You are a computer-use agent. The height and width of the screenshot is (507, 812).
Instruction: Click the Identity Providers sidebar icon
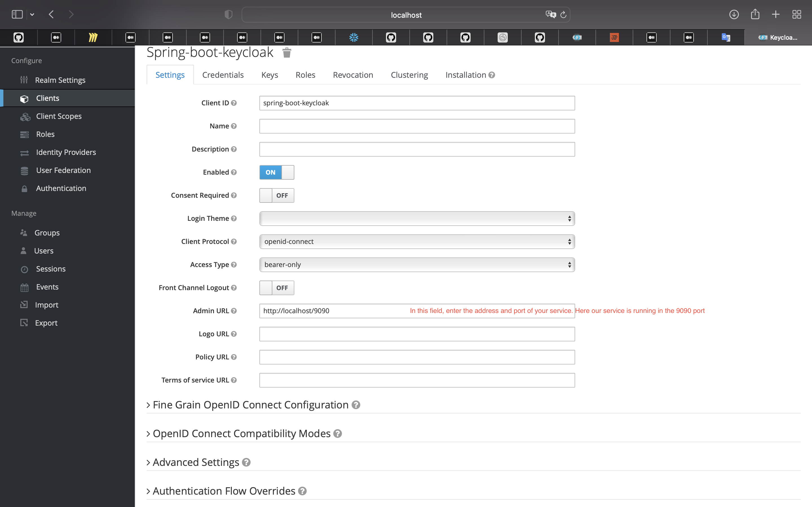pos(24,152)
